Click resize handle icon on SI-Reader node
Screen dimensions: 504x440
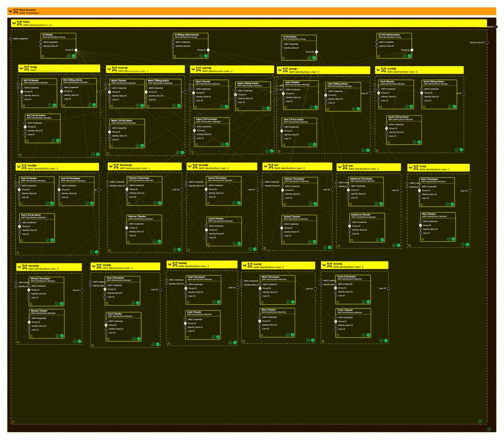44,55
